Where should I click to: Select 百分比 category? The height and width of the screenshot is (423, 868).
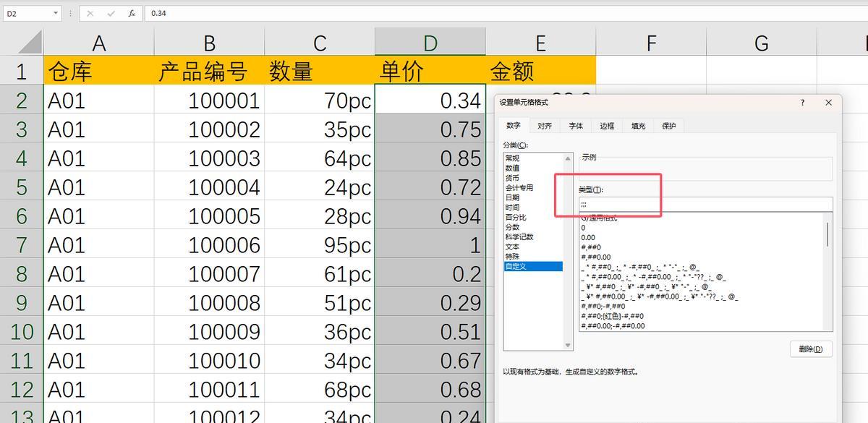click(x=533, y=218)
